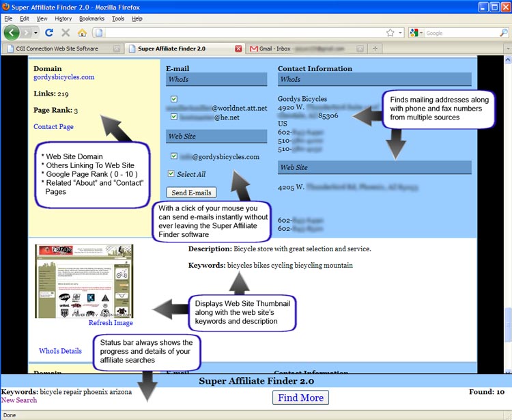Screen dimensions: 512x420
Task: Open the address bar history dropdown
Action: point(400,33)
